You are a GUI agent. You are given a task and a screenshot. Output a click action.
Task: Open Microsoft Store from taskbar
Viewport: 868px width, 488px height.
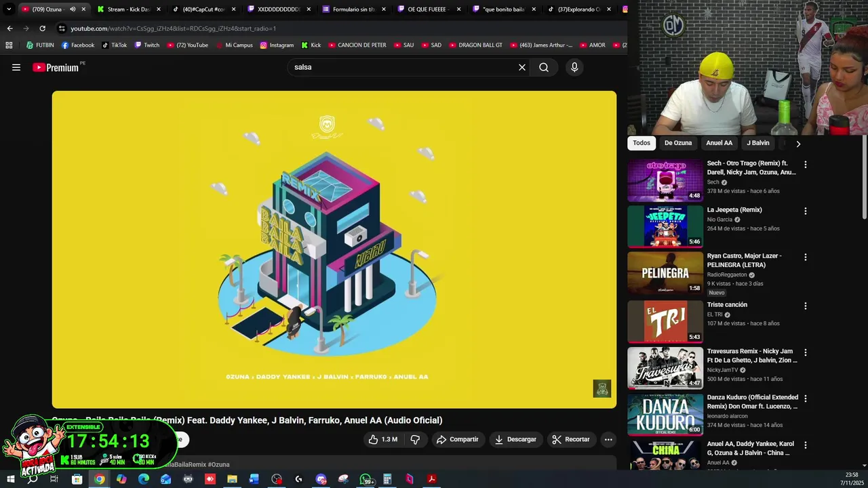click(x=77, y=479)
